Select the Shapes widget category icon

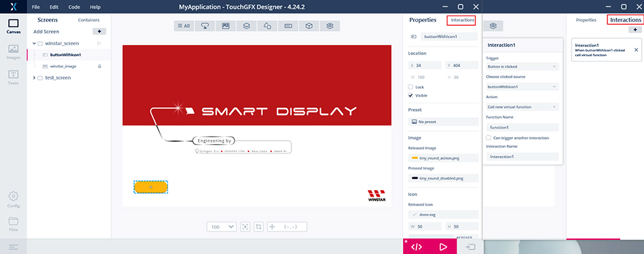point(267,26)
